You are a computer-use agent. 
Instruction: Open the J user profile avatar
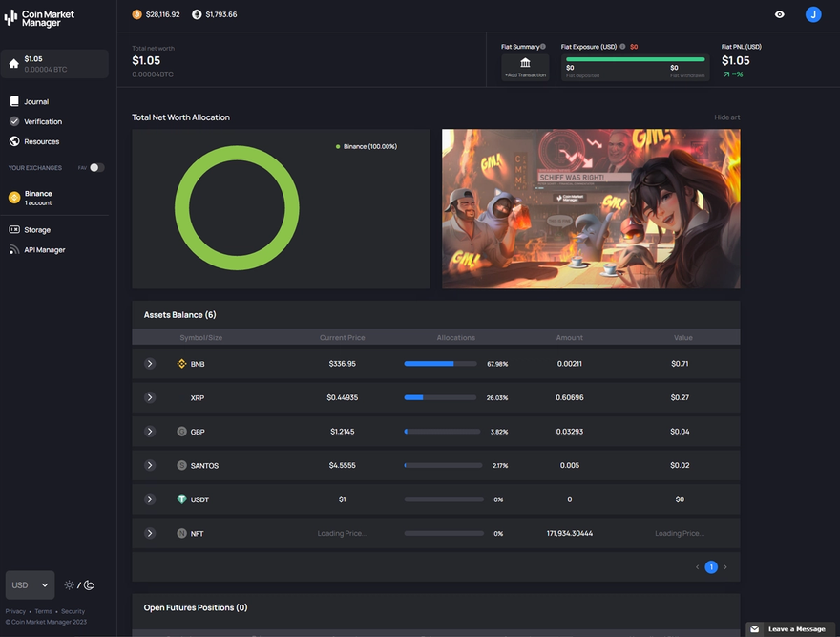coord(813,14)
